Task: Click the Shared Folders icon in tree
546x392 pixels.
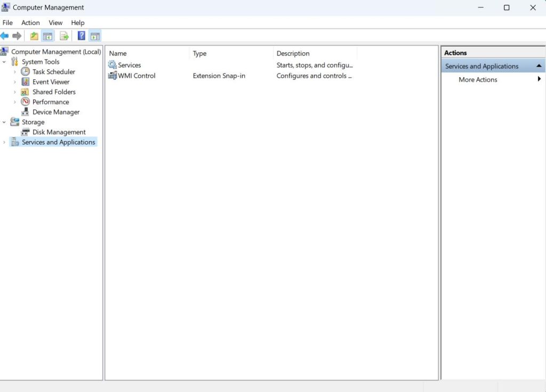Action: [x=25, y=92]
